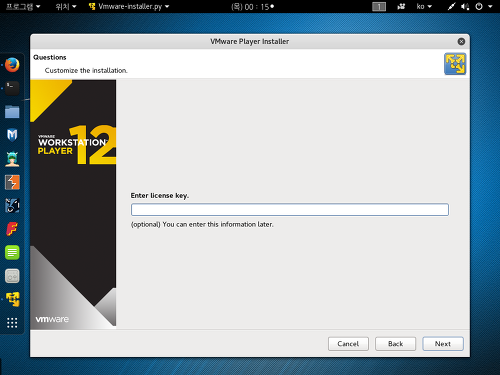Click Next to continue installation
The image size is (500, 375).
[x=443, y=344]
